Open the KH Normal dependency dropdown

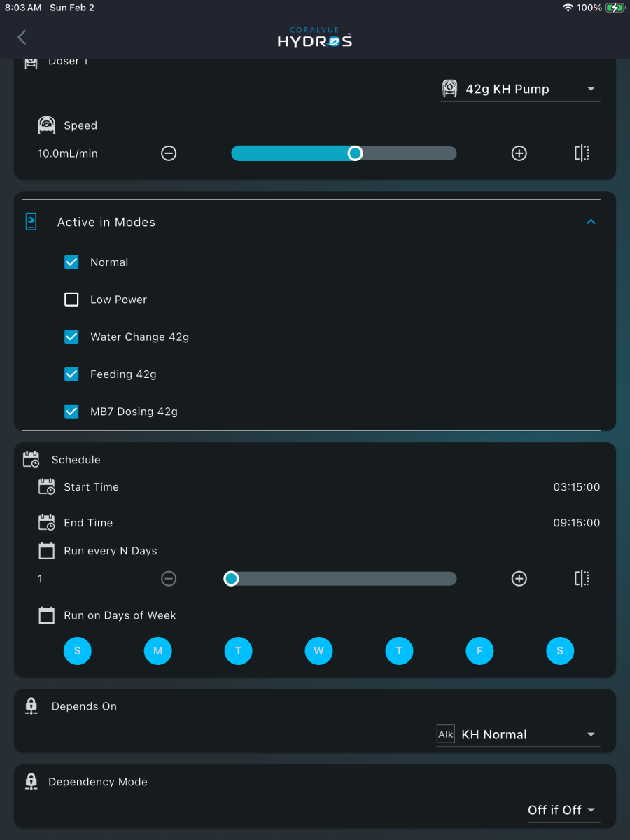click(518, 734)
